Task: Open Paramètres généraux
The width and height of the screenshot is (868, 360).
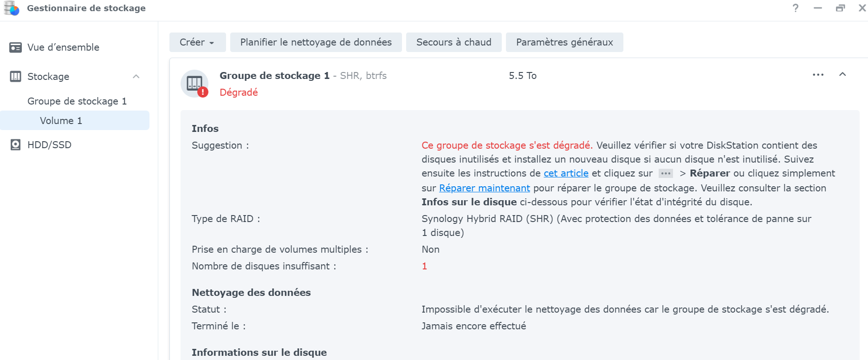Action: (x=564, y=42)
